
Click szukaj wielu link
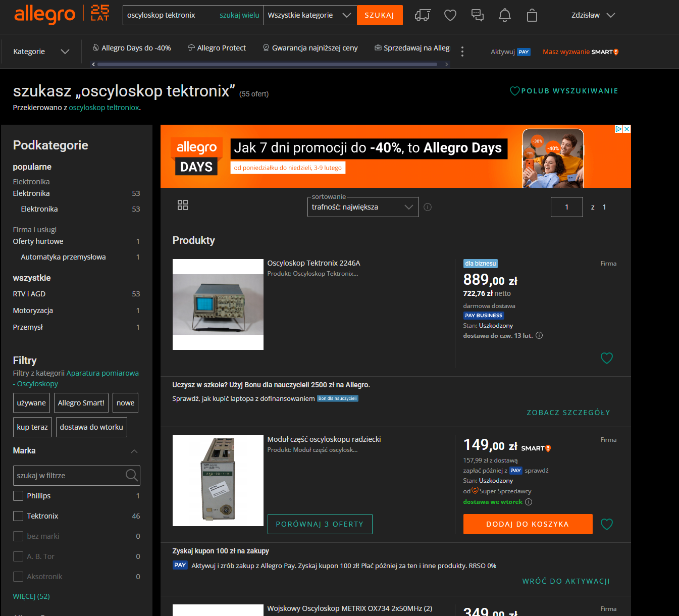coord(239,15)
